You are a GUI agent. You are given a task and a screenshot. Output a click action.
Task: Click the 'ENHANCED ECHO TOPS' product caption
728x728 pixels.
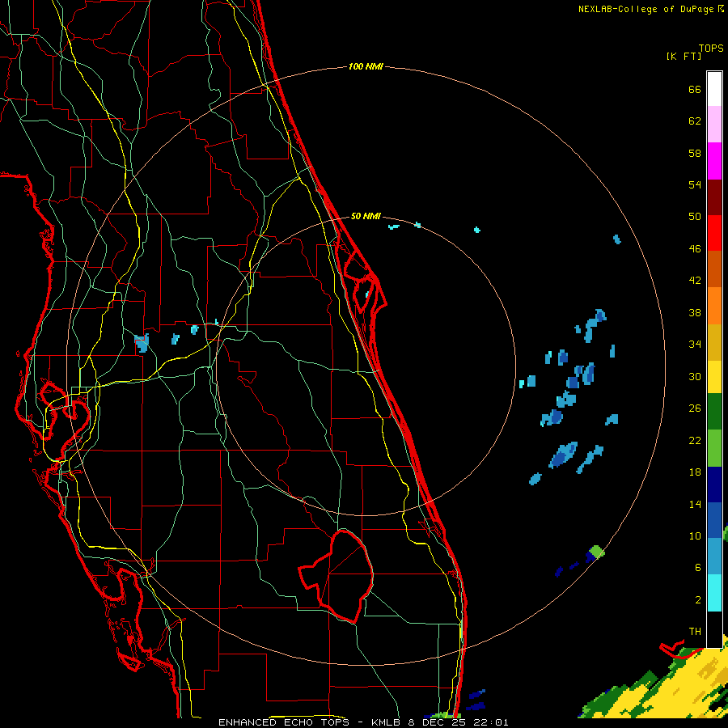tap(284, 722)
